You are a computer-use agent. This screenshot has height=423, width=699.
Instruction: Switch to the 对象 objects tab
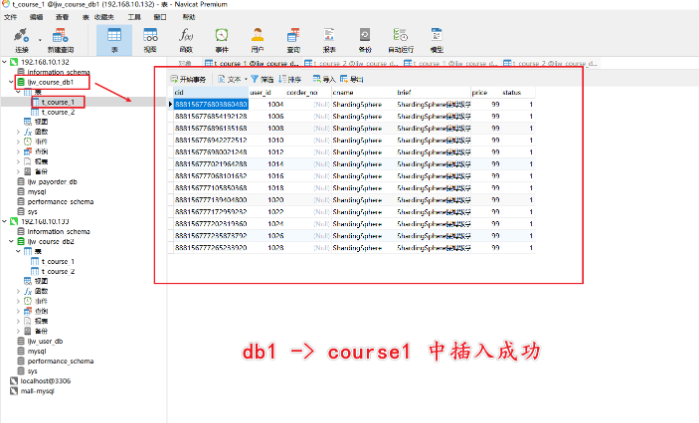(185, 63)
